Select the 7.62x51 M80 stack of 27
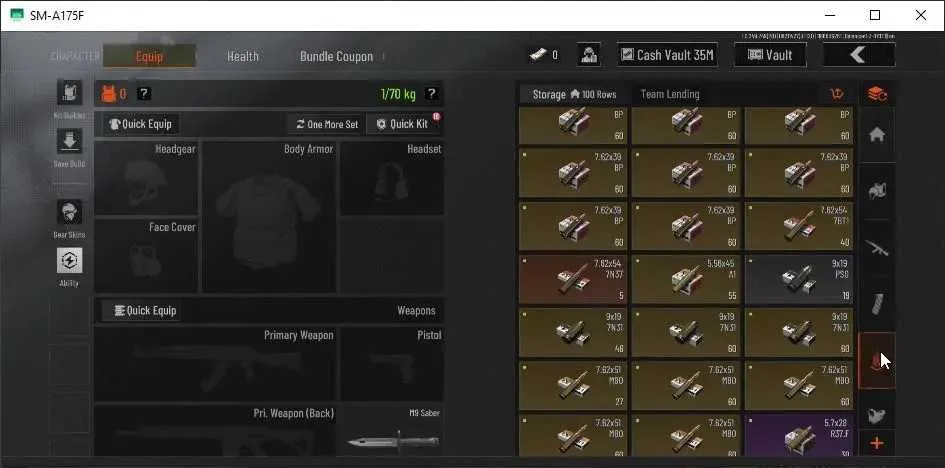Screen dimensions: 945x468 point(573,385)
